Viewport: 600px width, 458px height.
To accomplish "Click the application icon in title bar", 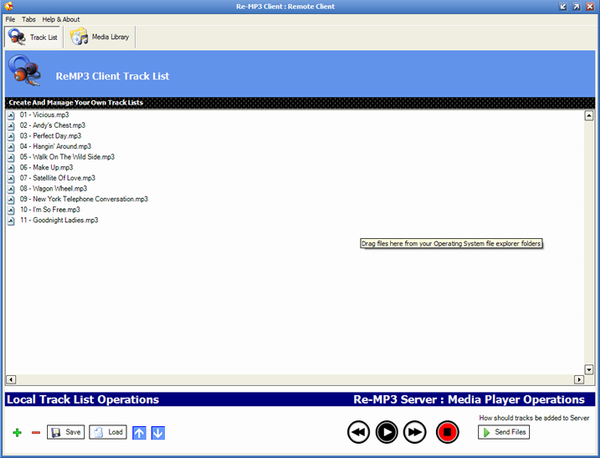I will coord(8,6).
